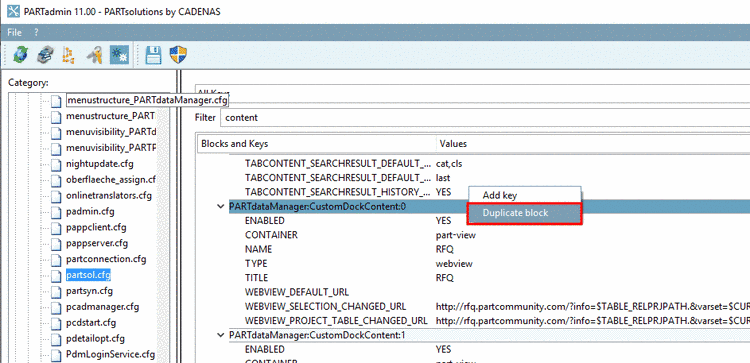The image size is (750, 363).
Task: Select partconnection.cfg in the tree
Action: click(106, 259)
